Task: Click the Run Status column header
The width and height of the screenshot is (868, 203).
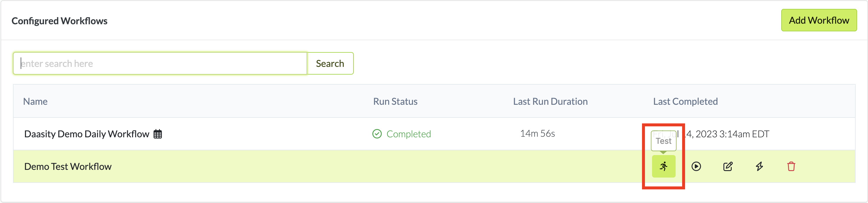Action: 395,101
